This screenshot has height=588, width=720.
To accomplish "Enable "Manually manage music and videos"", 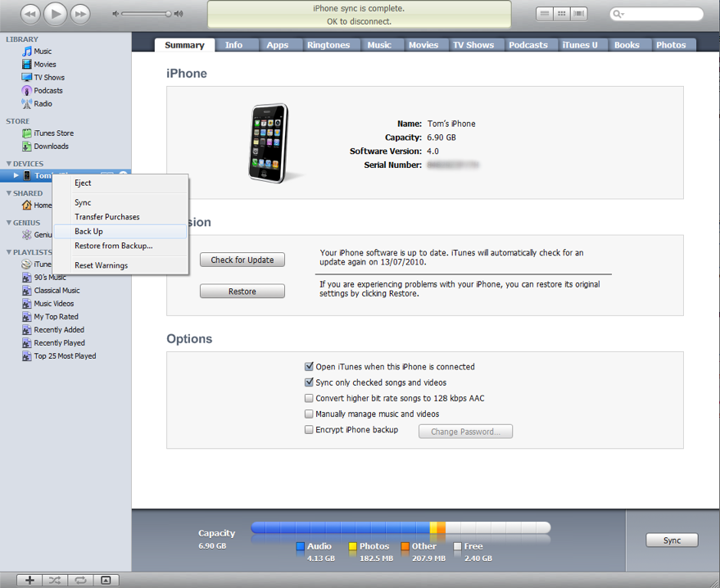I will tap(309, 414).
